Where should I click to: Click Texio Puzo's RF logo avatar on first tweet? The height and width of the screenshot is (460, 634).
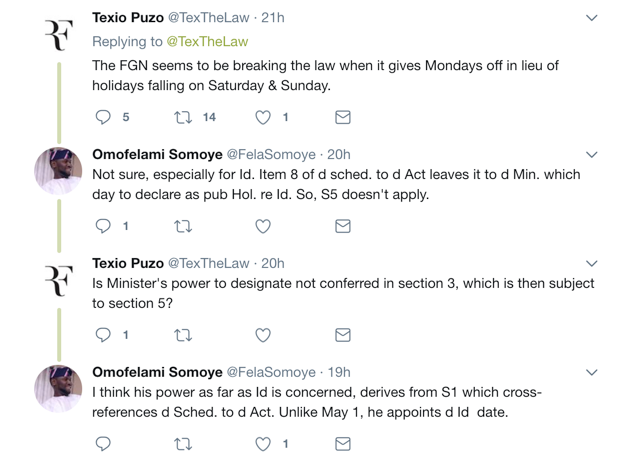(x=57, y=35)
